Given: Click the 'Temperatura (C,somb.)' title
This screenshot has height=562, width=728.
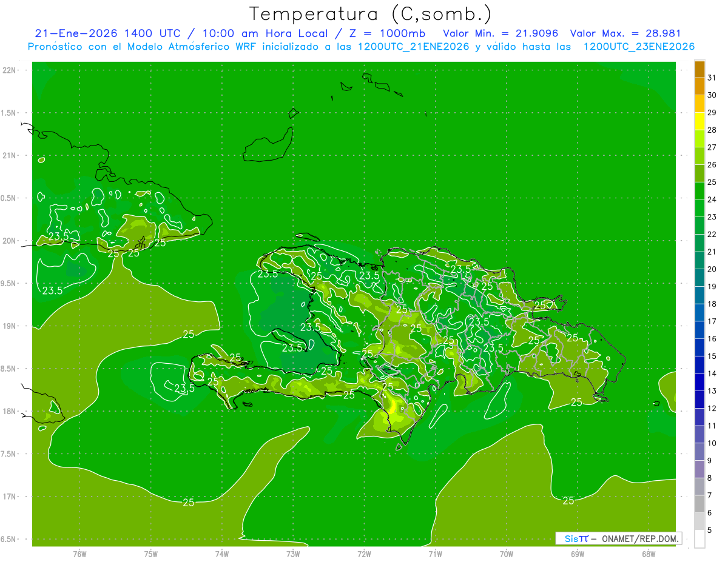Looking at the screenshot, I should [370, 14].
